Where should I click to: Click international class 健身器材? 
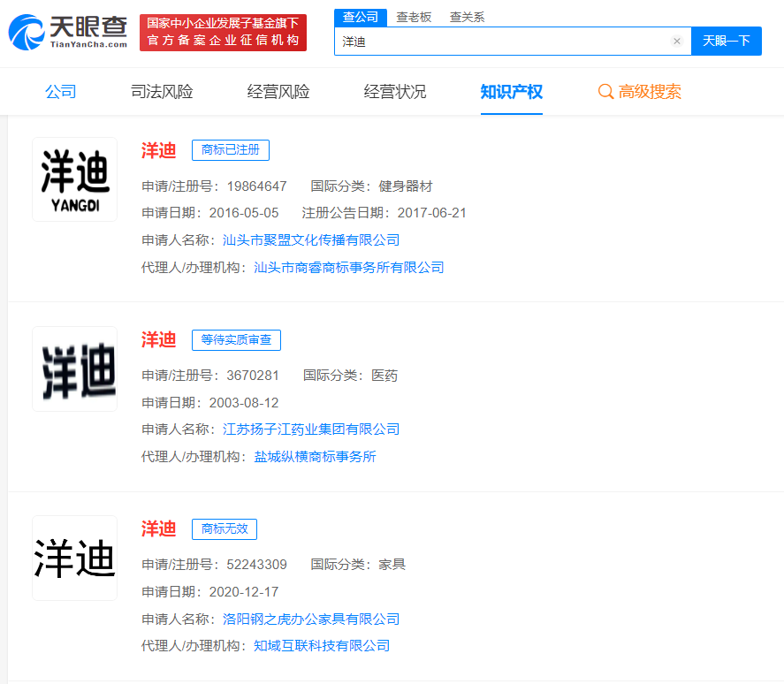click(x=406, y=186)
